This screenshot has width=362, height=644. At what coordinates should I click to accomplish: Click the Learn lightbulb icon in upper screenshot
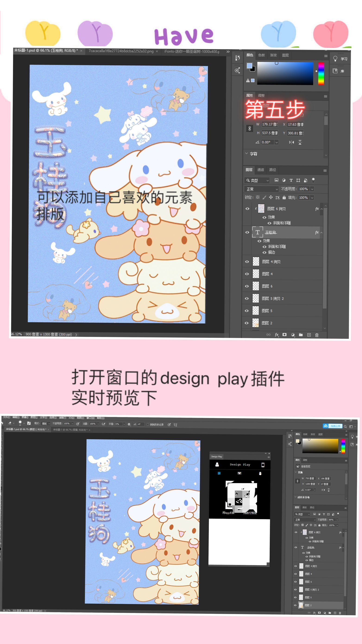(335, 59)
